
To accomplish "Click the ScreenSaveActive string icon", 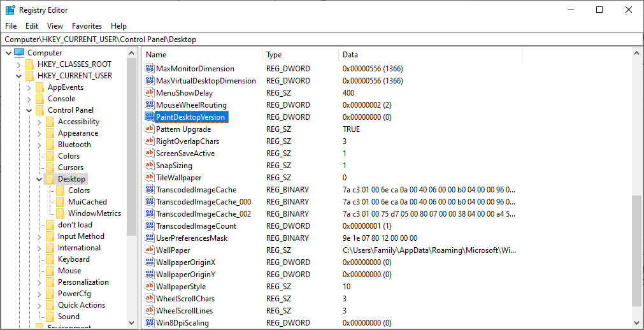I will click(150, 154).
